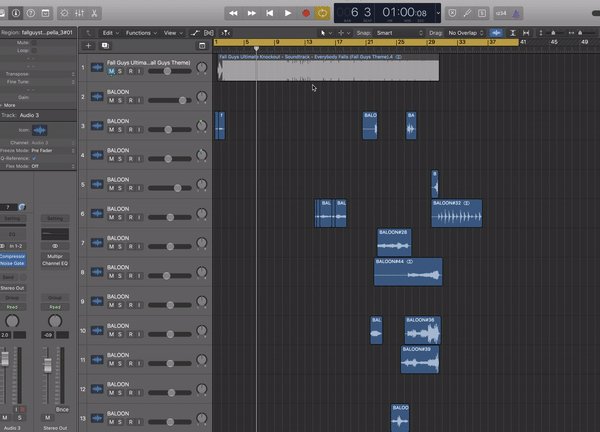
Task: Open the secondary Command-click tool menu
Action: 344,33
